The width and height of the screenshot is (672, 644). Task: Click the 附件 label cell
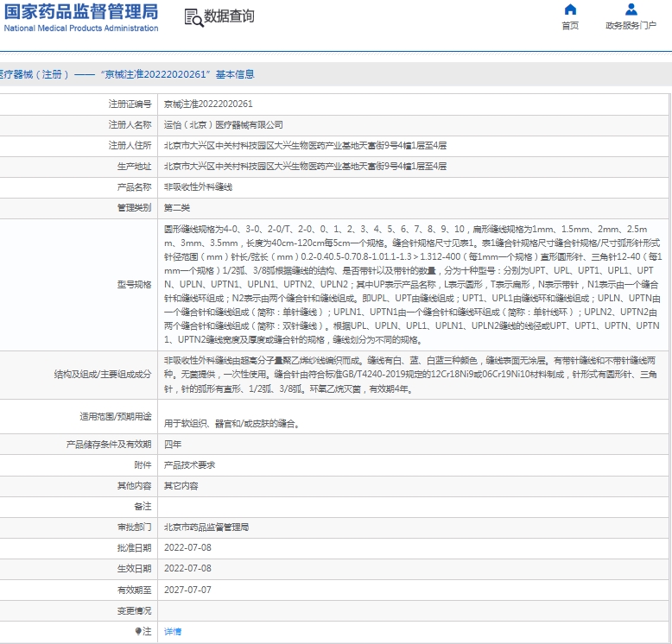pos(77,465)
